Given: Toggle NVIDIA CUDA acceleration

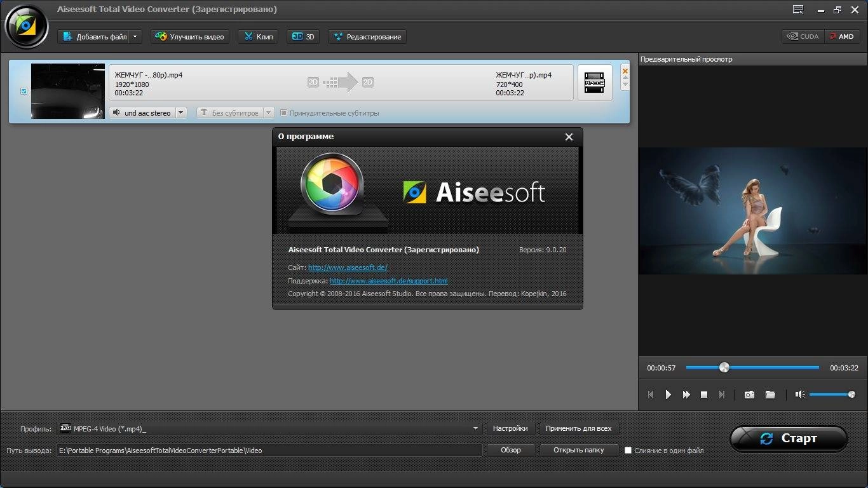Looking at the screenshot, I should (x=803, y=36).
